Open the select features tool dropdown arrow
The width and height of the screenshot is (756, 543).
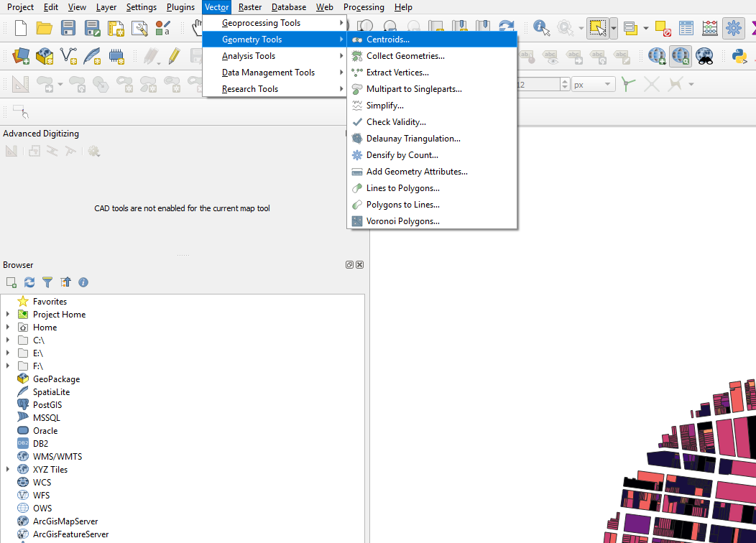tap(613, 28)
